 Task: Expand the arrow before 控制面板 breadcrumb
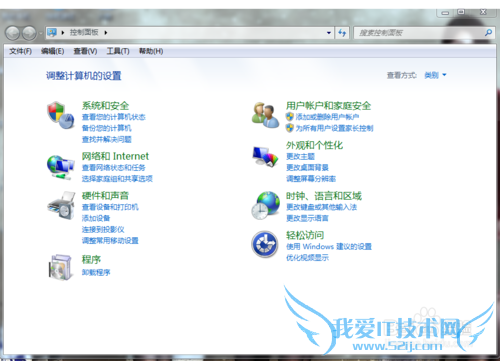(63, 33)
